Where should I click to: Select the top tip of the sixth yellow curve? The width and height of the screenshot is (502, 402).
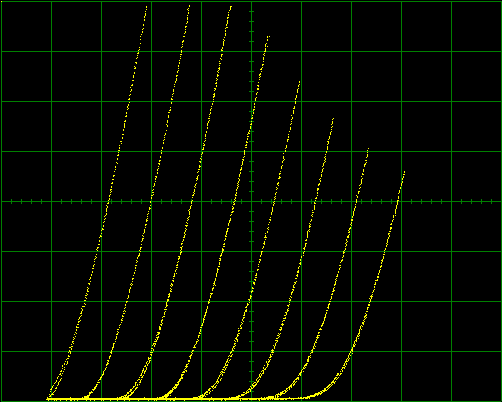coord(333,119)
